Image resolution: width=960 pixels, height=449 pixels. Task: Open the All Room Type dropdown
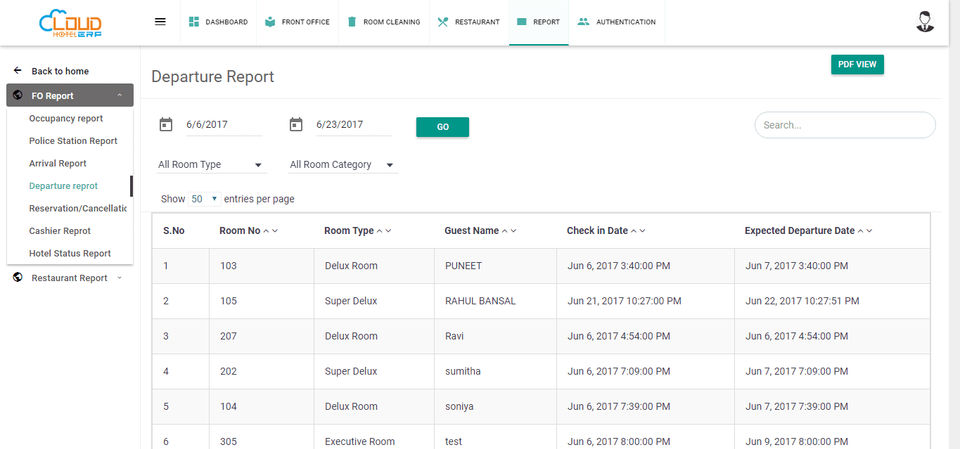coord(211,165)
